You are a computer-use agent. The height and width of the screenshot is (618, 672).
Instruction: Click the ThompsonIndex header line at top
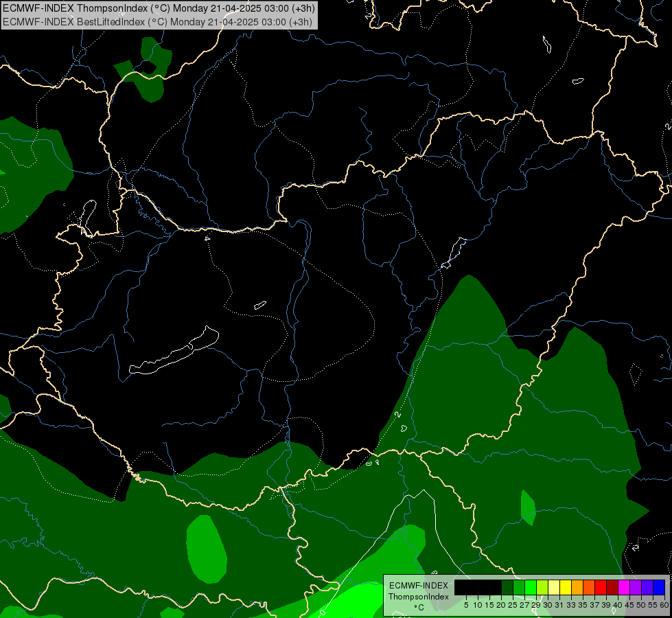[159, 8]
